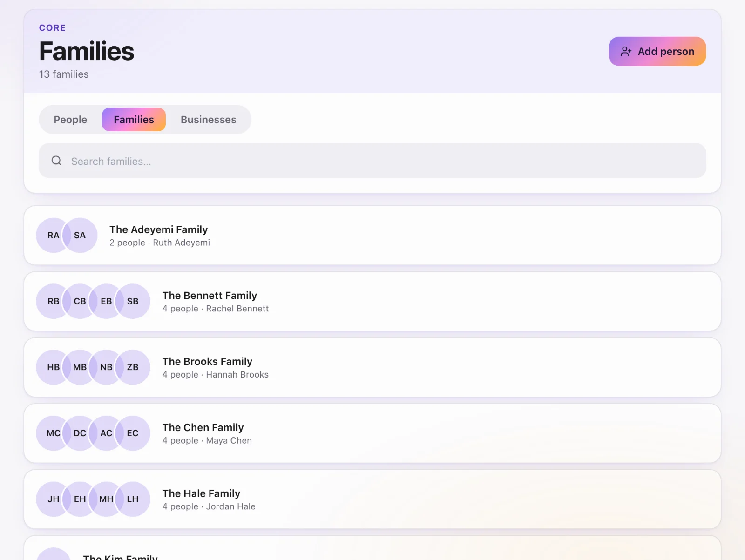Click the add-person icon in the header button
Viewport: 745px width, 560px height.
click(x=626, y=51)
